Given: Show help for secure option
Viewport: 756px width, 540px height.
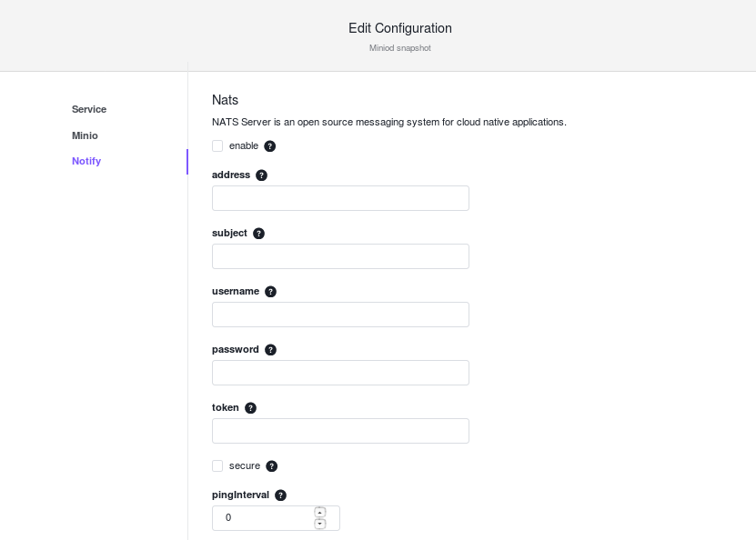Looking at the screenshot, I should pos(272,466).
